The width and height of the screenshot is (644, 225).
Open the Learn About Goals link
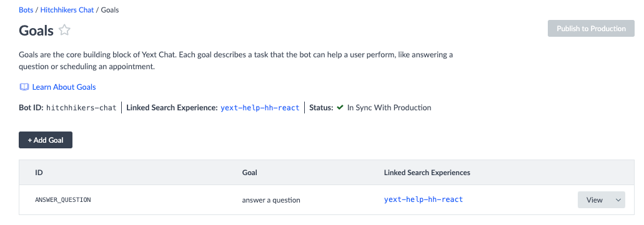[x=64, y=87]
